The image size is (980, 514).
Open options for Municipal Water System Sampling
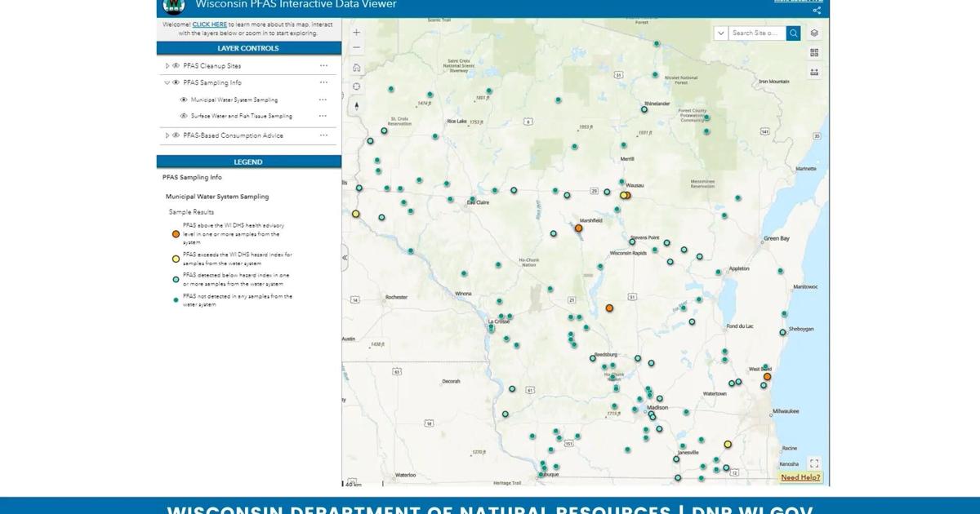point(324,100)
